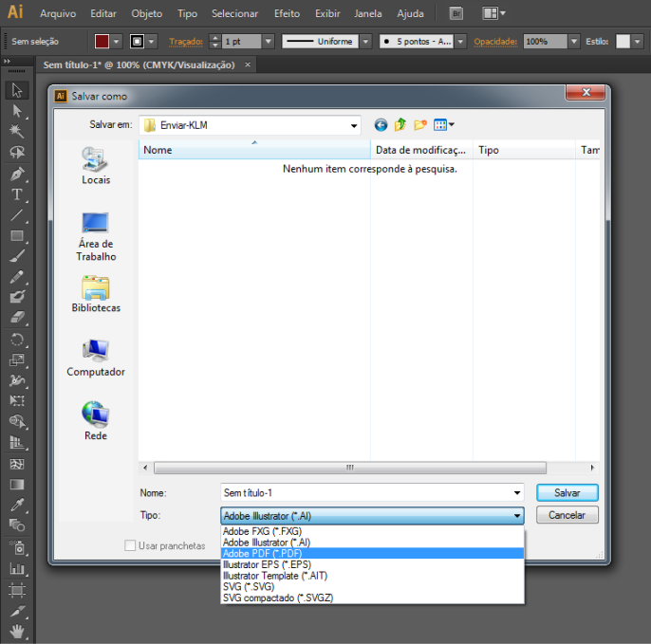Open the view menu icon in the dialog
This screenshot has width=651, height=644.
click(x=443, y=124)
